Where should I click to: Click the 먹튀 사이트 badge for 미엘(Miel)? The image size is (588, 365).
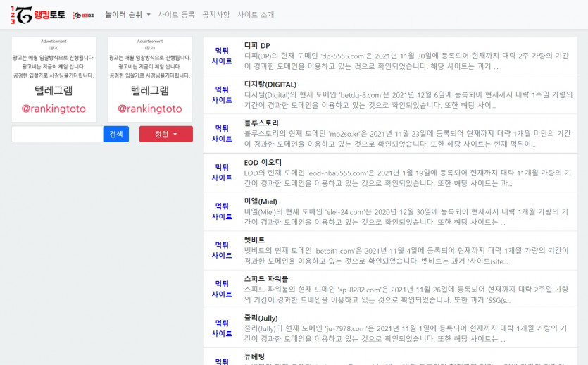(222, 211)
